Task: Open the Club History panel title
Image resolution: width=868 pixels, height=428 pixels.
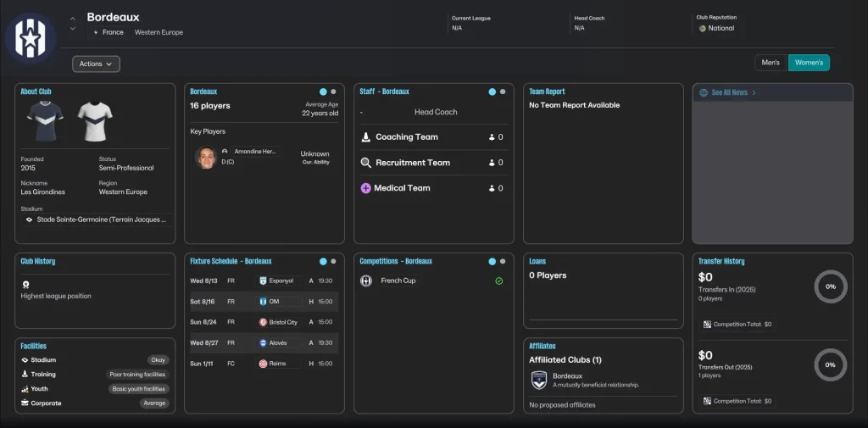Action: [x=37, y=261]
